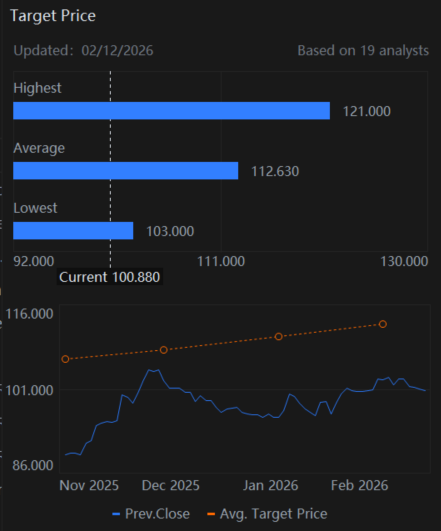Click the Lowest row label

click(x=35, y=208)
